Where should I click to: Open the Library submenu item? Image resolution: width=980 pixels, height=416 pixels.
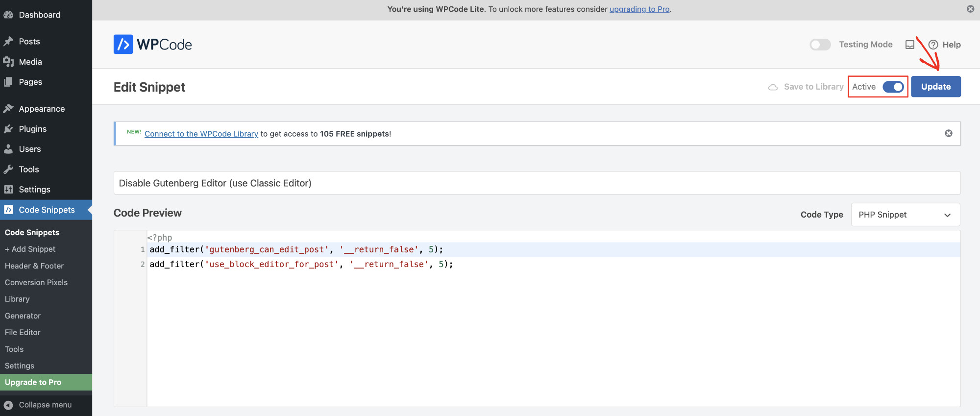17,299
